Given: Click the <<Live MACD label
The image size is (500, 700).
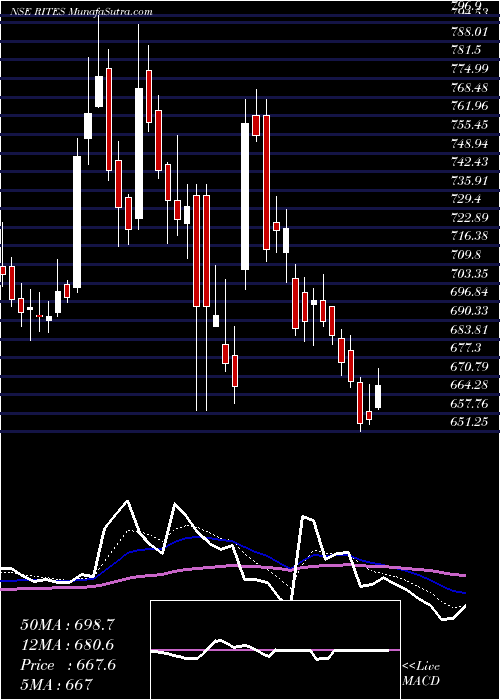Looking at the screenshot, I should [421, 674].
